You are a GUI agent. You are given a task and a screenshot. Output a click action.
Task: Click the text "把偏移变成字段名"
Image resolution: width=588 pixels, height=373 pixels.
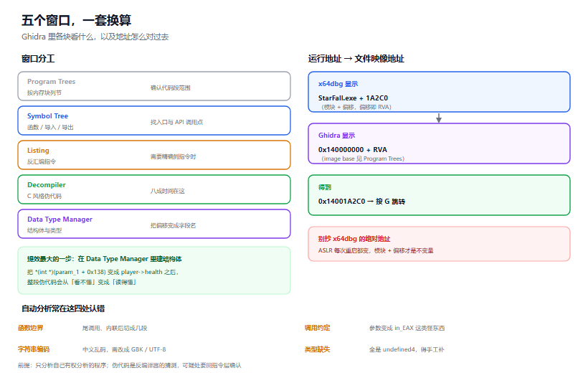[x=173, y=225]
